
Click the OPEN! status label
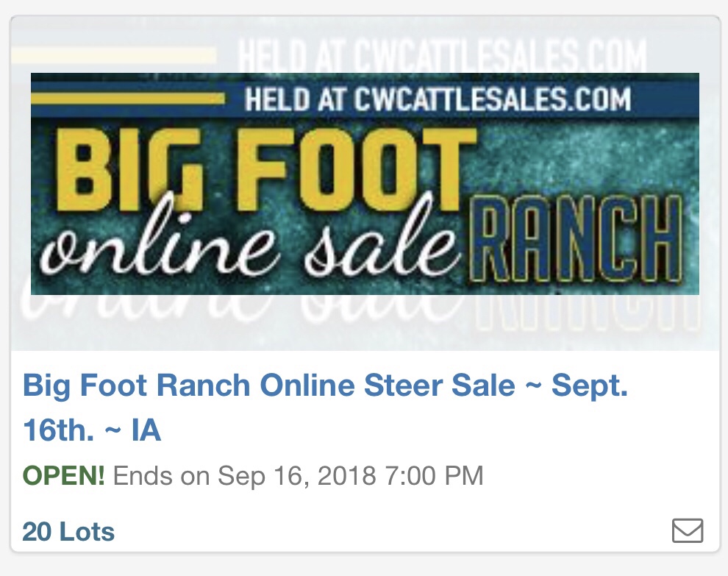point(63,476)
